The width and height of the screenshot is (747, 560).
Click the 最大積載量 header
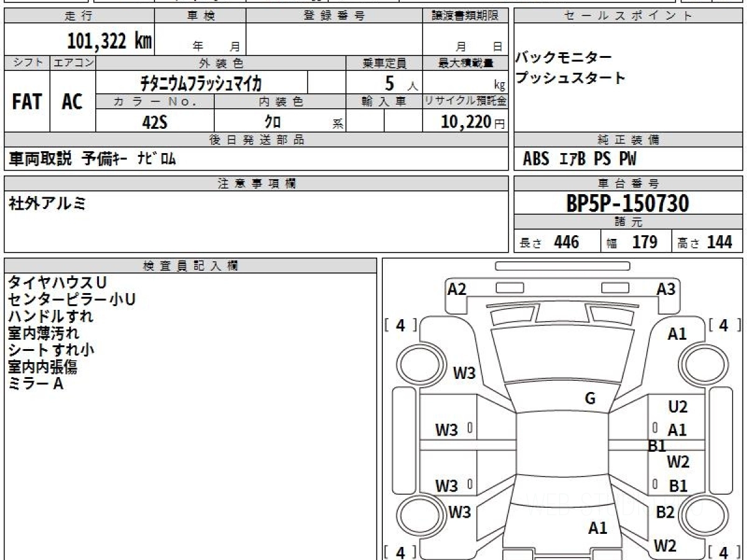pos(465,63)
